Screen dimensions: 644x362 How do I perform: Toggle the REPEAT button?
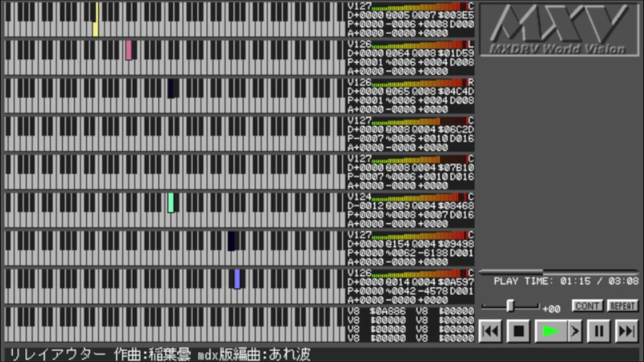coord(623,306)
